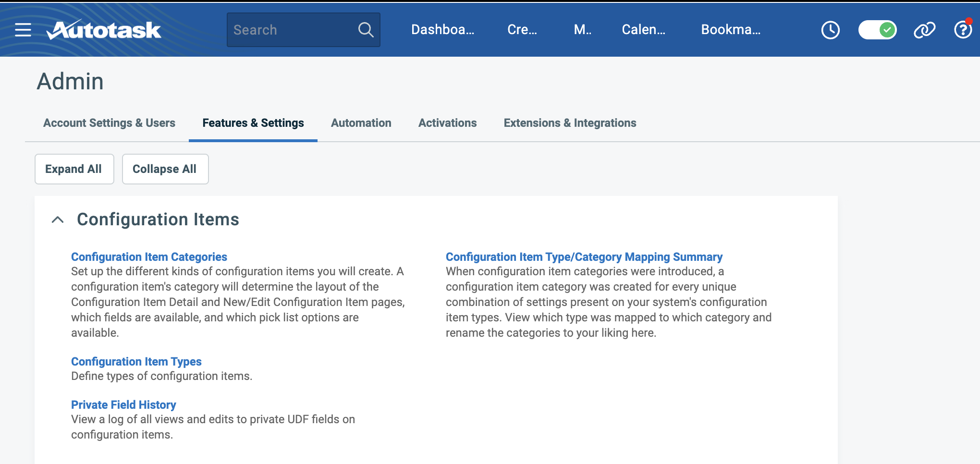Open the Activations tab
Viewport: 980px width, 464px height.
[x=448, y=123]
